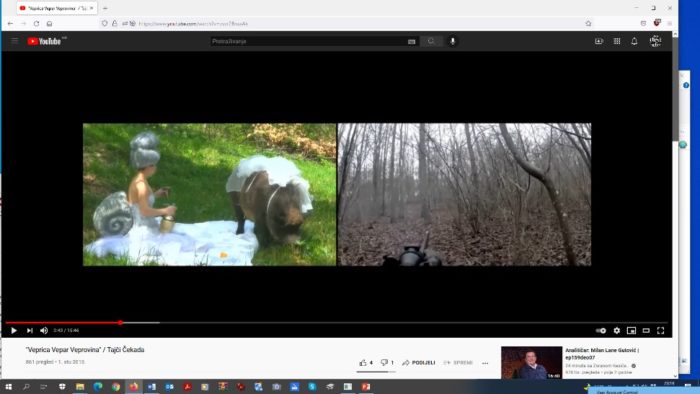Click the youtube.com address bar URL
Viewport: 700px width, 394px height.
pos(193,24)
